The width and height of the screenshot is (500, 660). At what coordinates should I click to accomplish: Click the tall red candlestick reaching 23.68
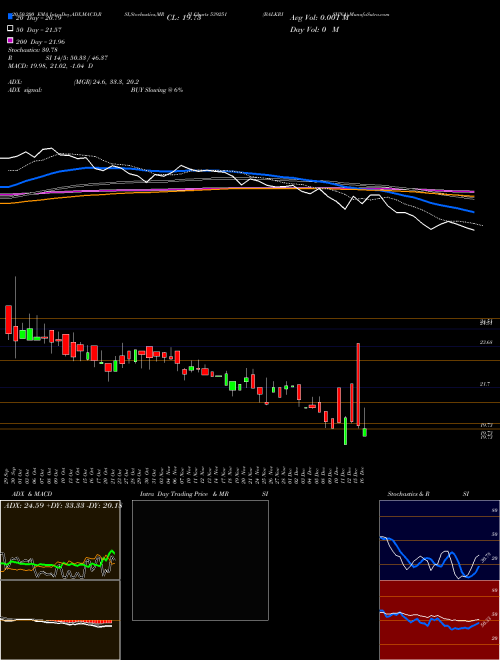(358, 384)
